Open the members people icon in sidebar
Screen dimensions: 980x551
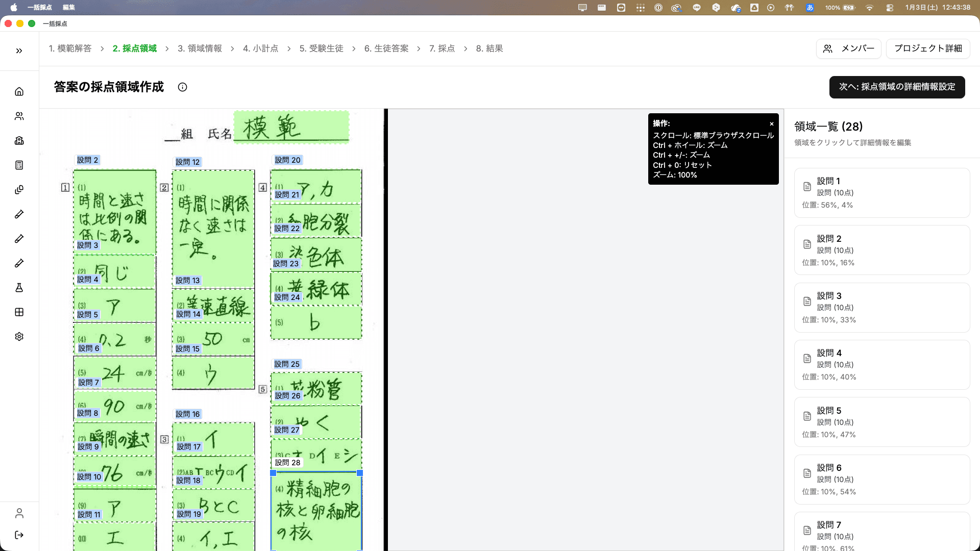[x=19, y=116]
